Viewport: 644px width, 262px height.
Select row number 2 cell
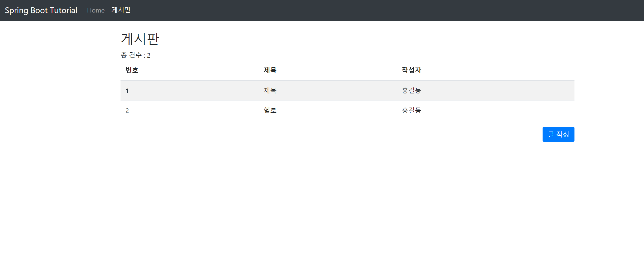pyautogui.click(x=127, y=111)
